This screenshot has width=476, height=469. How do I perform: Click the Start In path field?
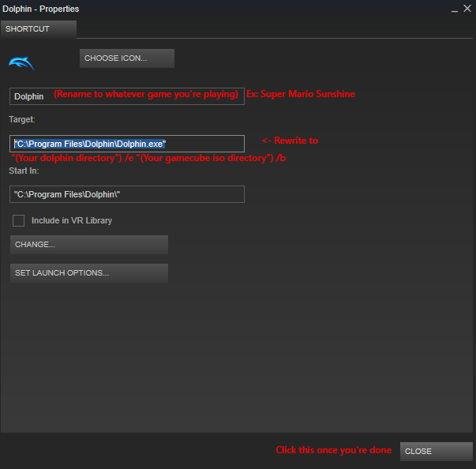[x=127, y=194]
